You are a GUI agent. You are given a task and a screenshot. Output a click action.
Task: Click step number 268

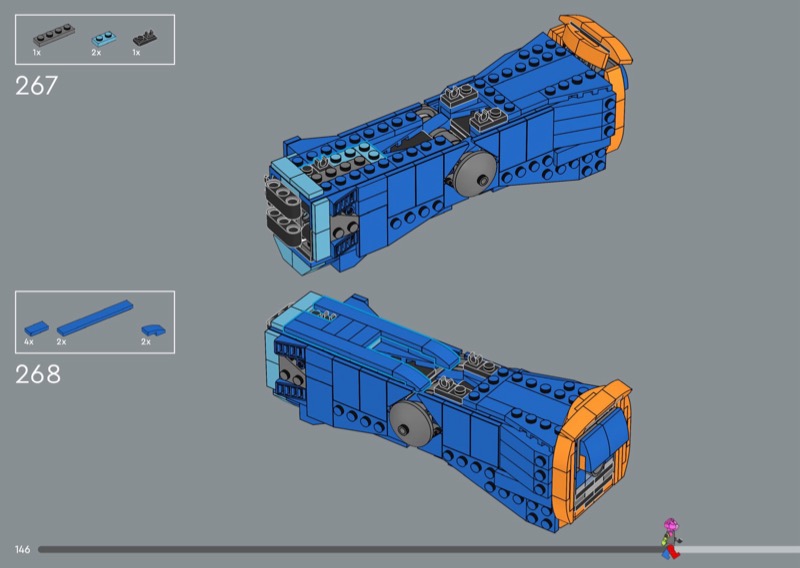38,375
